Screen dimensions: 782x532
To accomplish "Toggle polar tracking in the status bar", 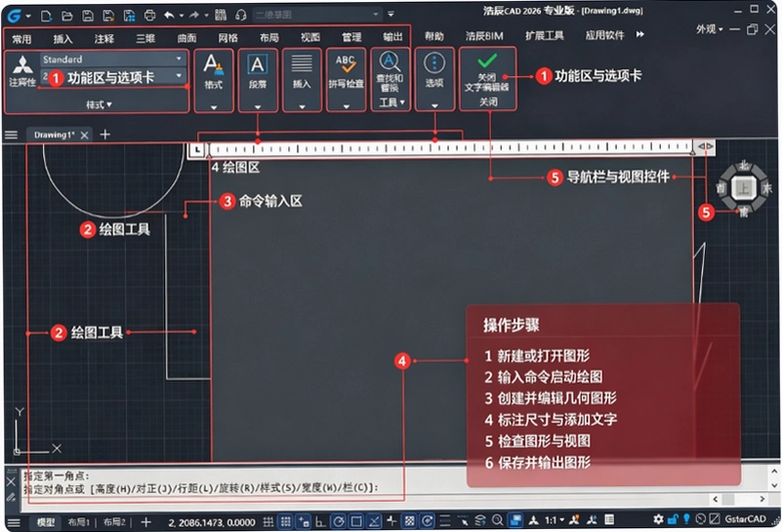I will (x=338, y=521).
